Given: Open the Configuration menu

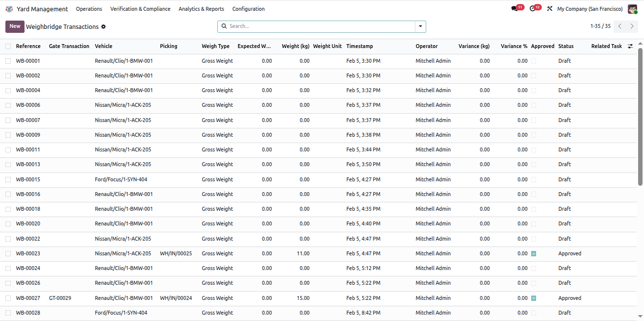Looking at the screenshot, I should coord(248,9).
